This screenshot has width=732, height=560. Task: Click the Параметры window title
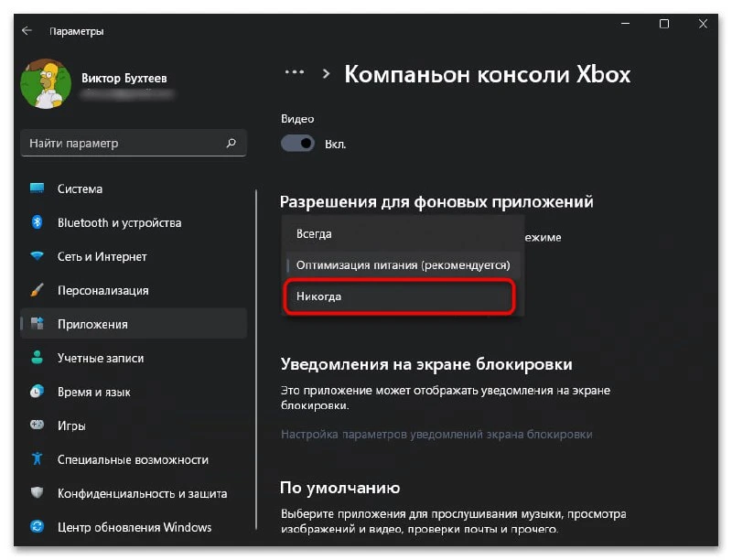77,31
